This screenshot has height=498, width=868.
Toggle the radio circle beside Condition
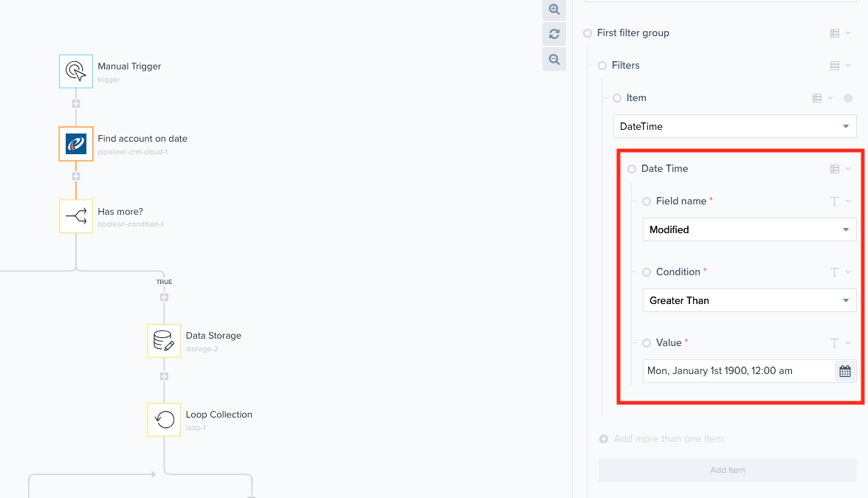[647, 272]
